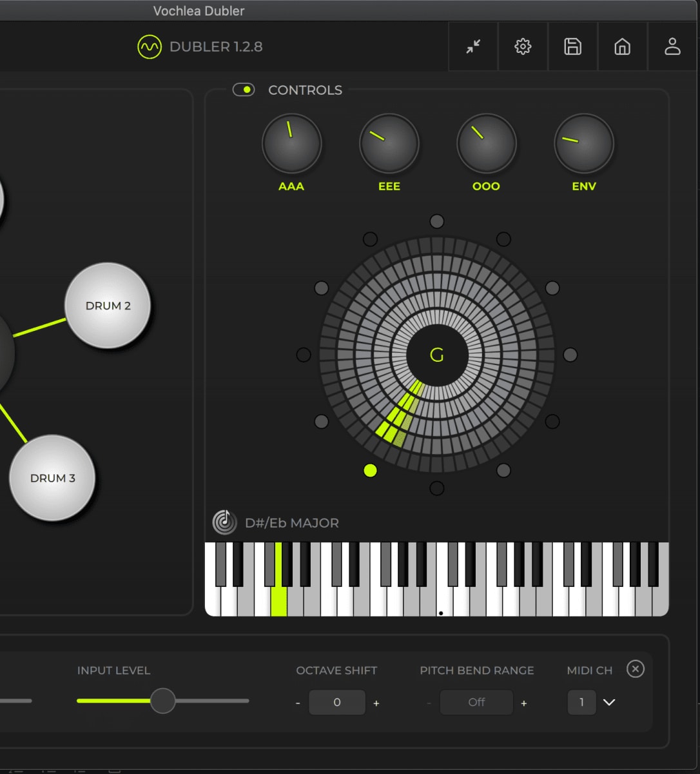This screenshot has height=774, width=700.
Task: Decrease PITCH BEND RANGE with the minus button
Action: point(429,703)
